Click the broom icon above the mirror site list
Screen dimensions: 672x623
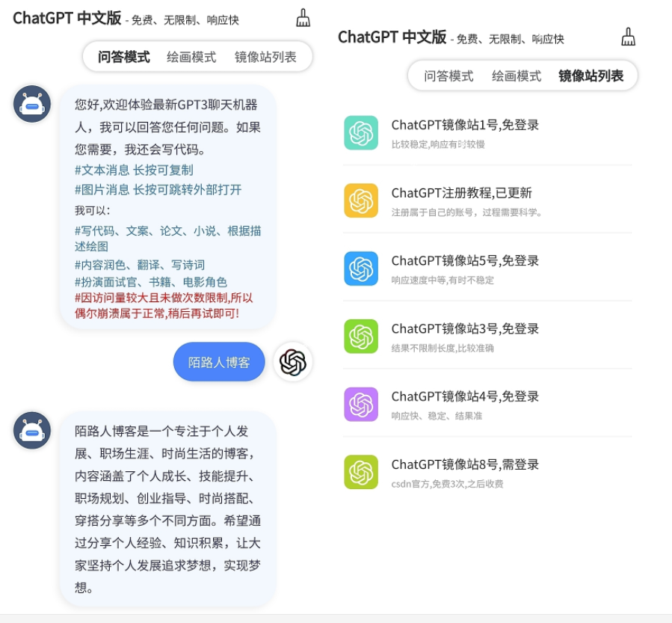[x=628, y=37]
